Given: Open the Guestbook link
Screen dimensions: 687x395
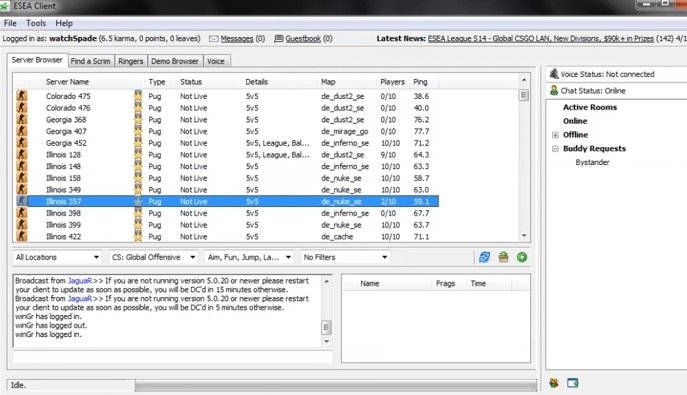Looking at the screenshot, I should pos(303,39).
